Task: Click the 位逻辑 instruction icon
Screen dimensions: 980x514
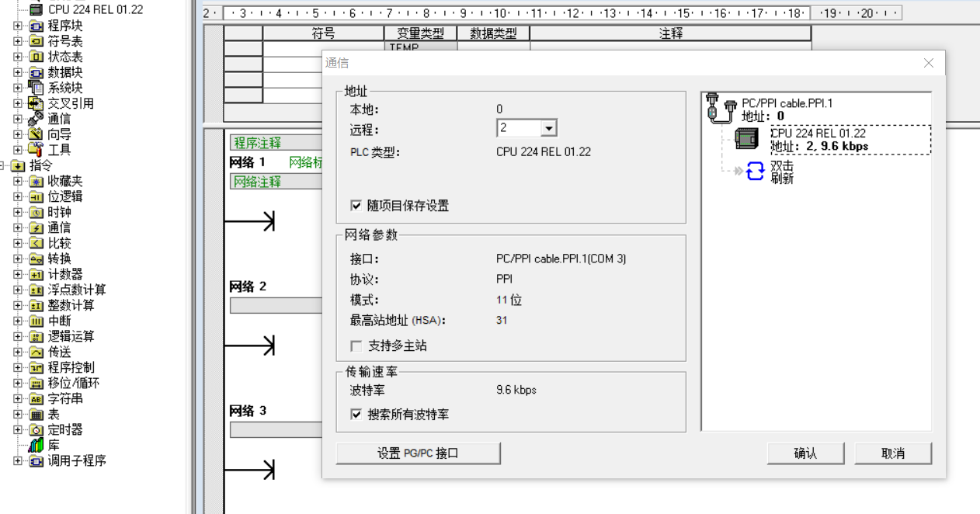Action: coord(36,196)
